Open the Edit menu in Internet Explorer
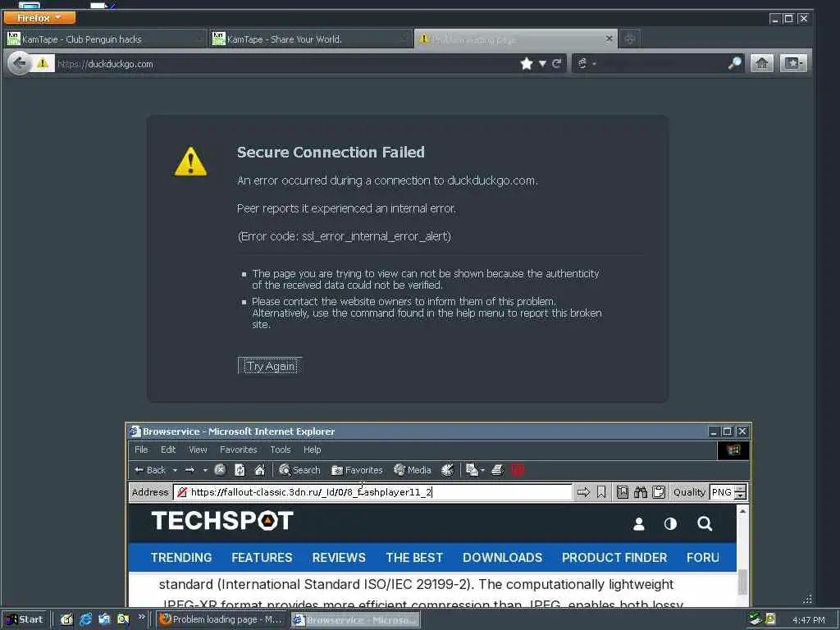The image size is (840, 630). click(x=168, y=450)
